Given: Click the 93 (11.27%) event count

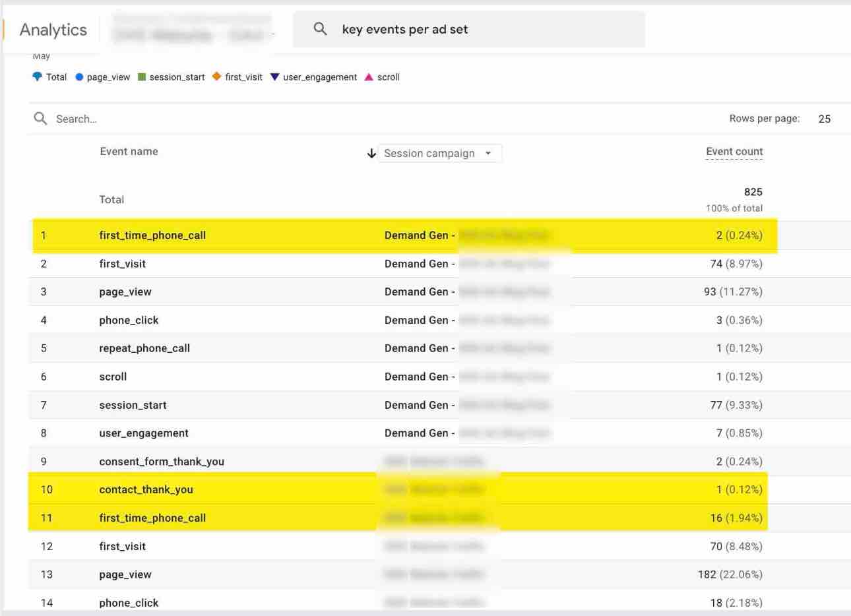Looking at the screenshot, I should pos(733,292).
